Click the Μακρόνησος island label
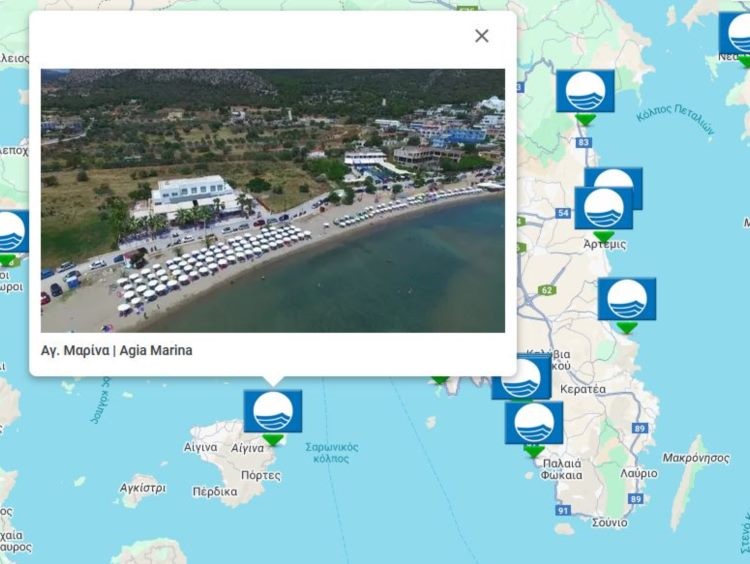Viewport: 750px width, 564px height. (695, 458)
